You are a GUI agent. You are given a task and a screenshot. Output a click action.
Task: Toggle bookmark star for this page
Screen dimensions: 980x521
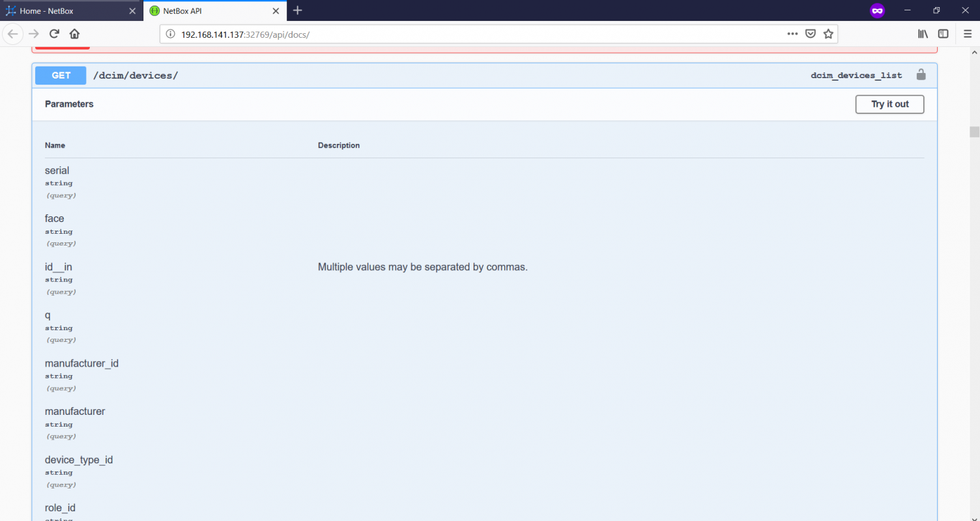(x=828, y=33)
